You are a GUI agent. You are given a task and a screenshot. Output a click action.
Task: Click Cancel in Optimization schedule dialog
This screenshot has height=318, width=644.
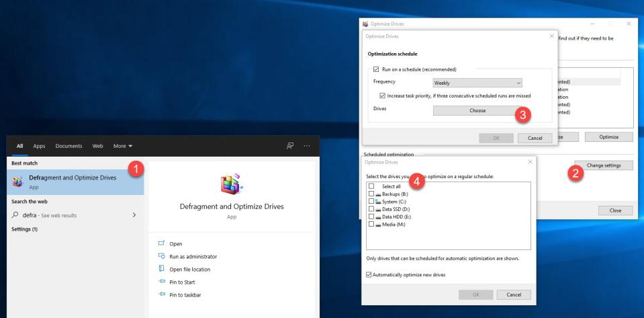coord(535,138)
